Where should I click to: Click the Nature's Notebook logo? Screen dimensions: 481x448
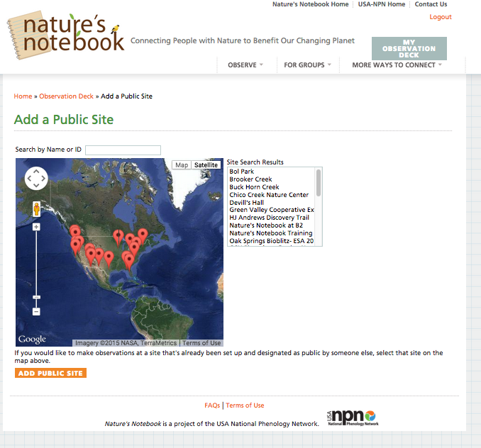click(65, 35)
